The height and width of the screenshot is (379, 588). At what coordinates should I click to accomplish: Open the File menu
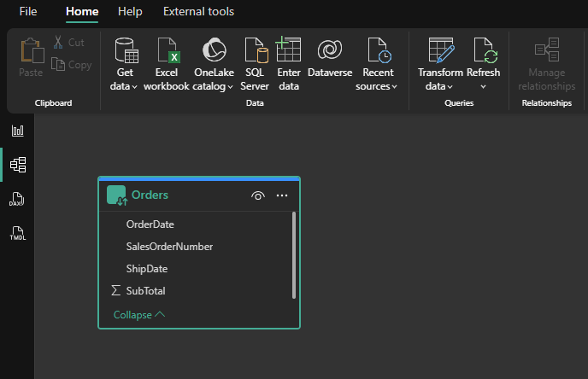(28, 12)
